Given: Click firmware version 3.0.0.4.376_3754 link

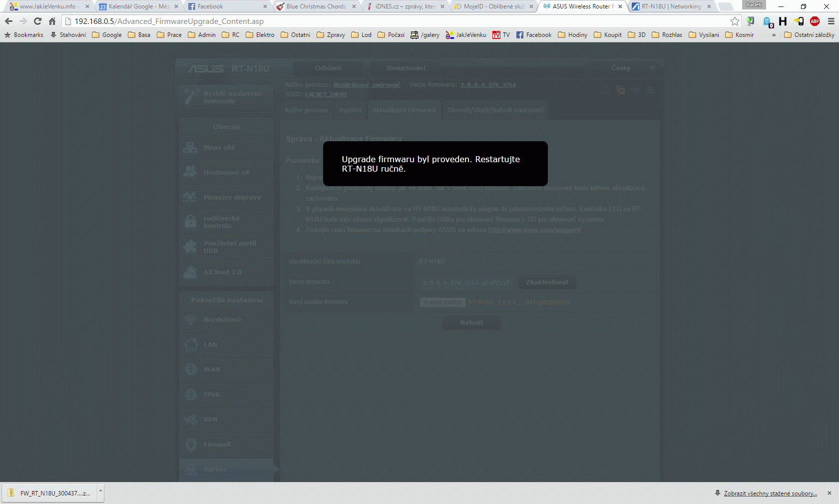Looking at the screenshot, I should pos(488,85).
